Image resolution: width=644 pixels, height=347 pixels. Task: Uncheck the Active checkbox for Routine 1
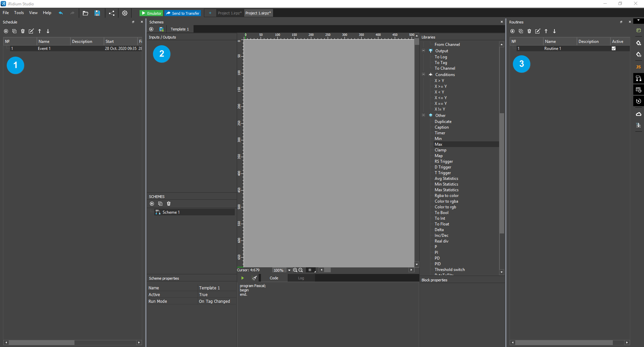coord(613,49)
